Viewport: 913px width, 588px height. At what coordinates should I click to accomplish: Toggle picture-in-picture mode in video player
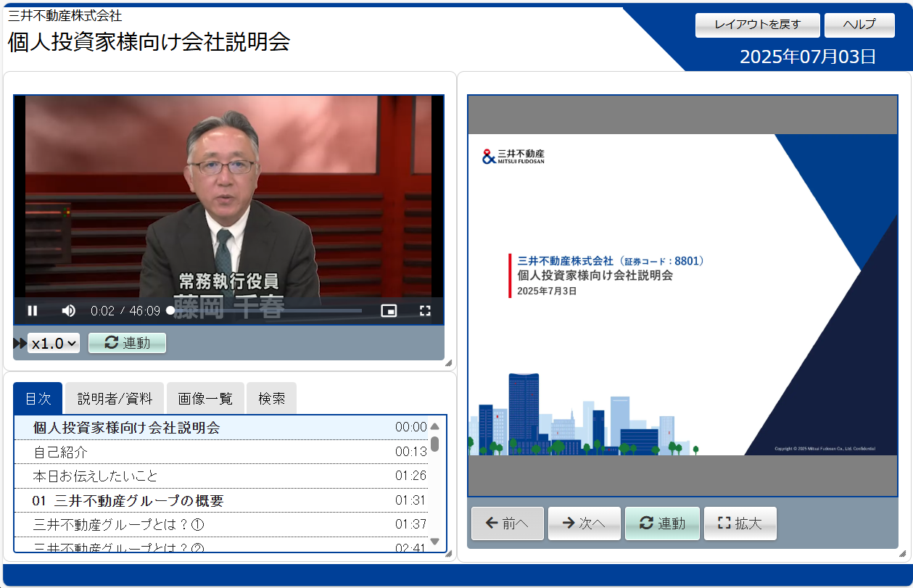[x=389, y=311]
